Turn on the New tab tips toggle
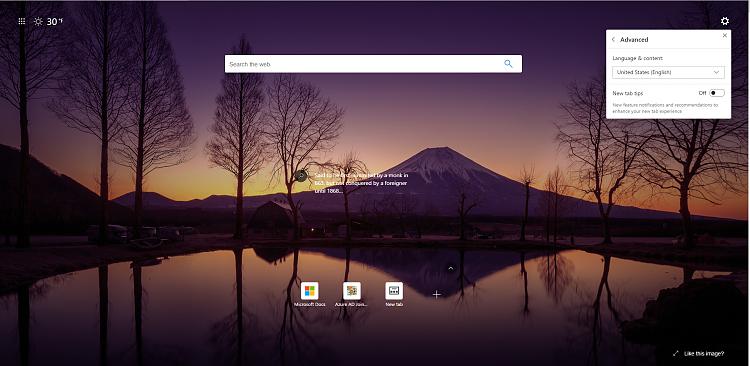 pyautogui.click(x=717, y=93)
